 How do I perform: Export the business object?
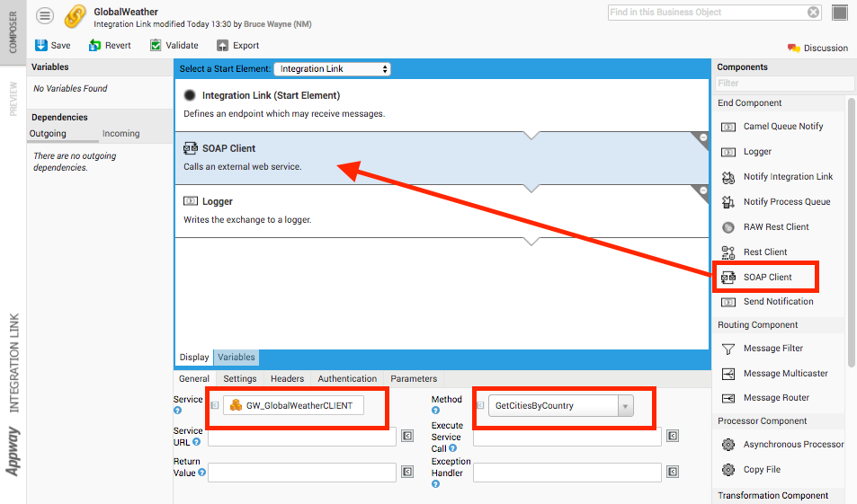click(x=237, y=45)
